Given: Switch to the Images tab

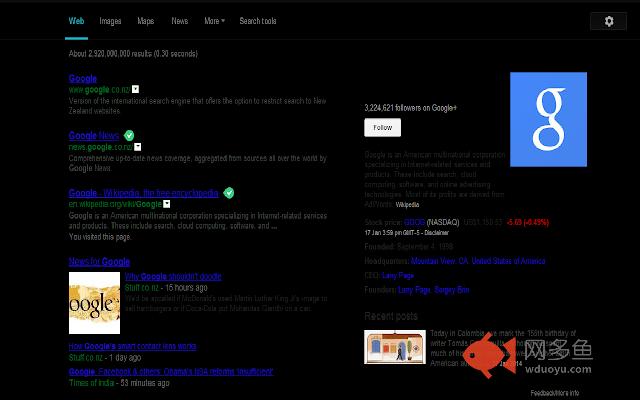Looking at the screenshot, I should coord(110,21).
